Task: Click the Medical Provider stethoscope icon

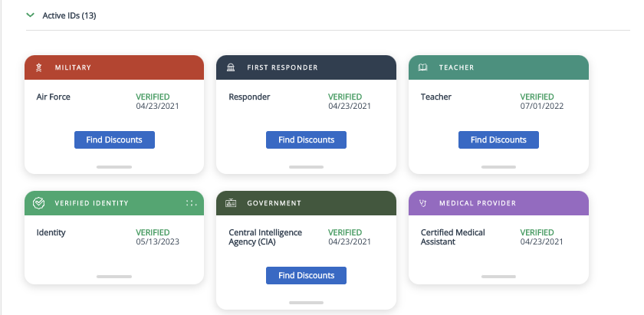Action: (422, 203)
